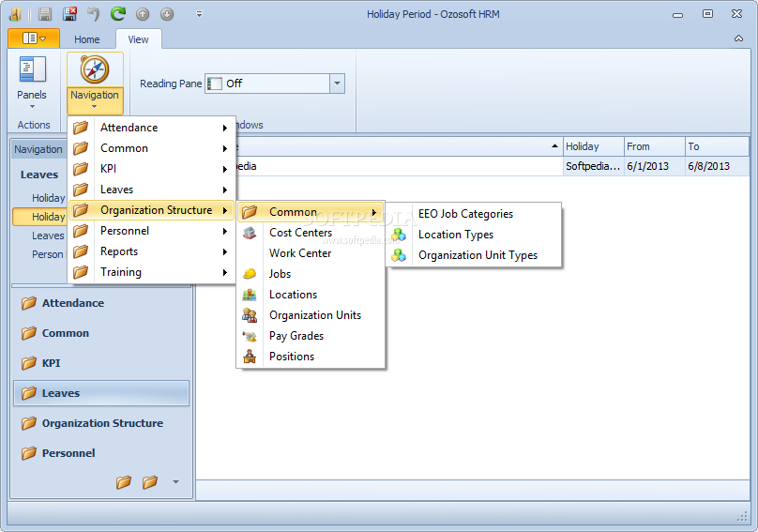Open Reports submenu in Navigation menu

[x=151, y=251]
